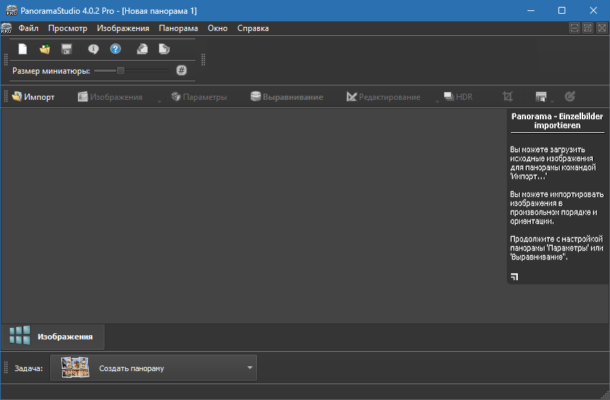
Task: Click the HDR toolbar button
Action: pos(458,97)
